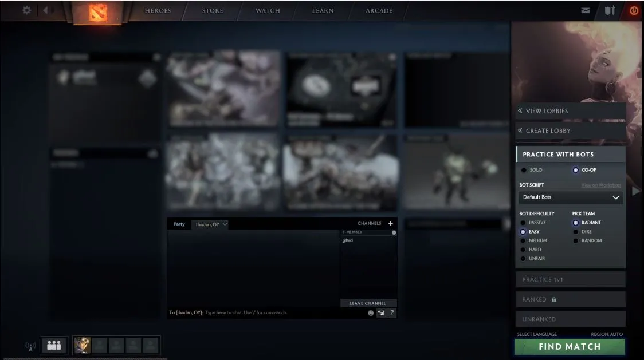Expand the UNRANKED section

[x=571, y=319]
